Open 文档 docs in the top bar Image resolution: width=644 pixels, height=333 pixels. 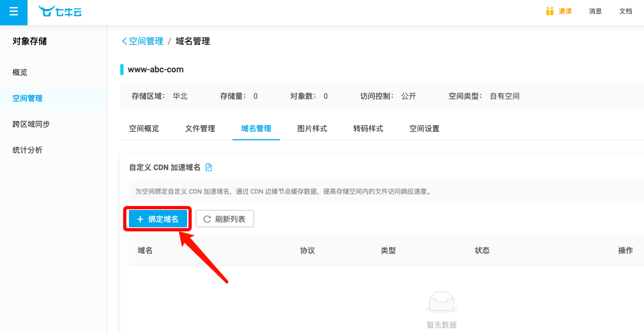(626, 11)
